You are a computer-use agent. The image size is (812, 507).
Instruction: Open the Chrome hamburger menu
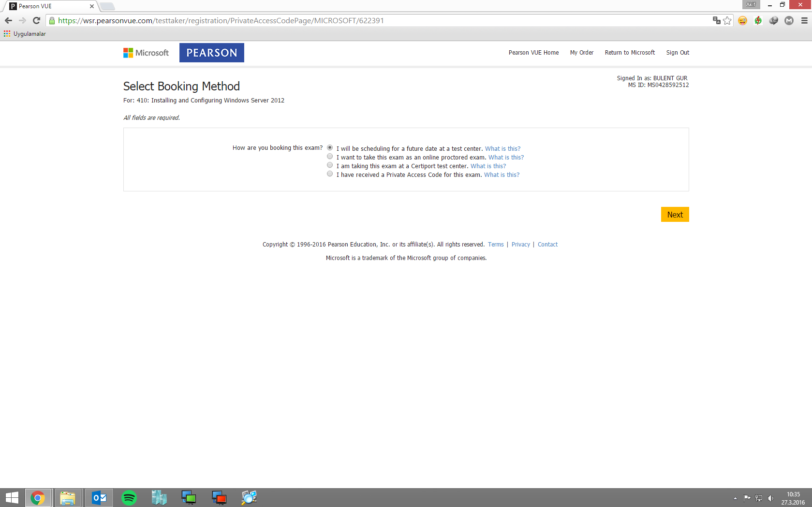tap(805, 20)
